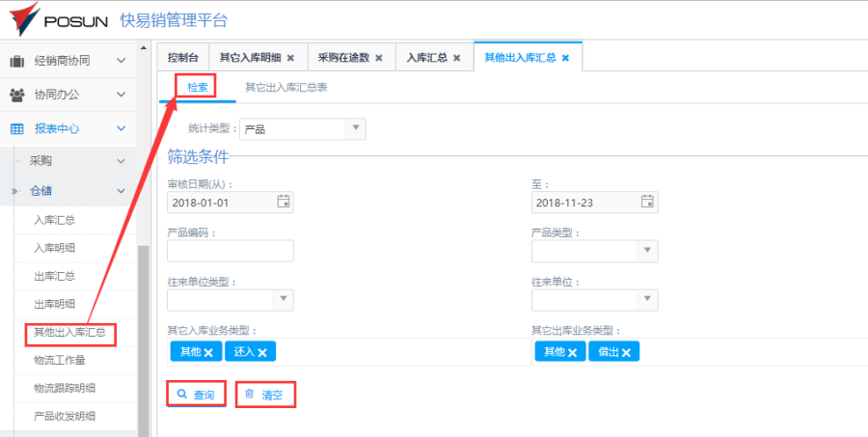868x437 pixels.
Task: Open calendar picker for end date
Action: 648,203
